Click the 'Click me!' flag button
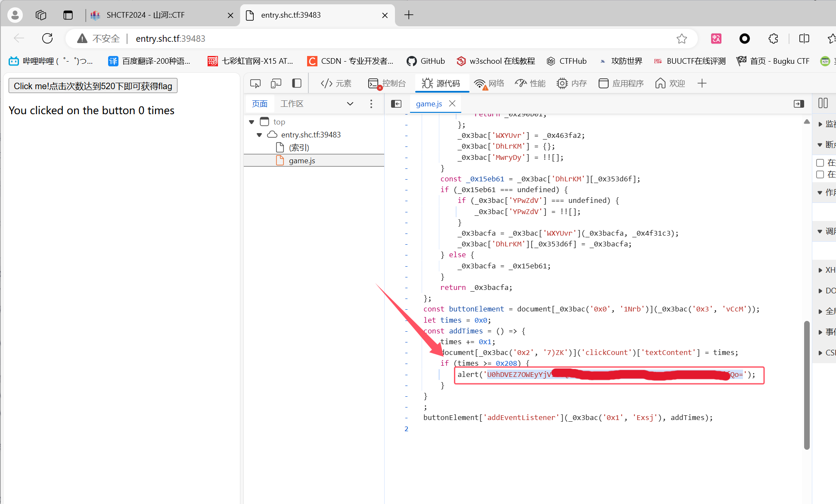Viewport: 836px width, 504px height. [x=93, y=86]
